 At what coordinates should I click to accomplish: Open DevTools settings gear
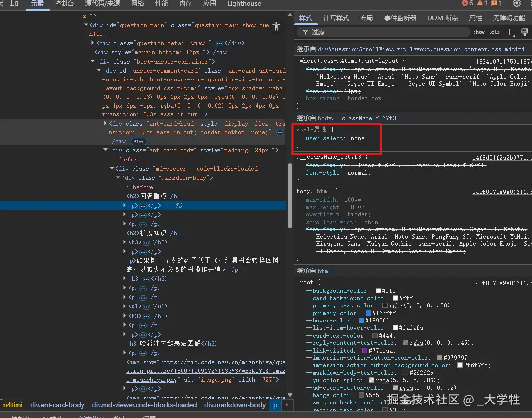[517, 4]
